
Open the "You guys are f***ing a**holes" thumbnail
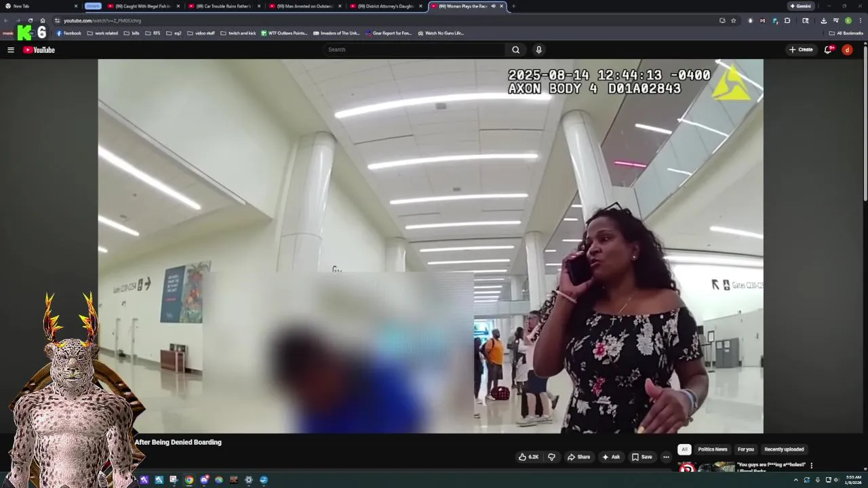click(x=706, y=467)
